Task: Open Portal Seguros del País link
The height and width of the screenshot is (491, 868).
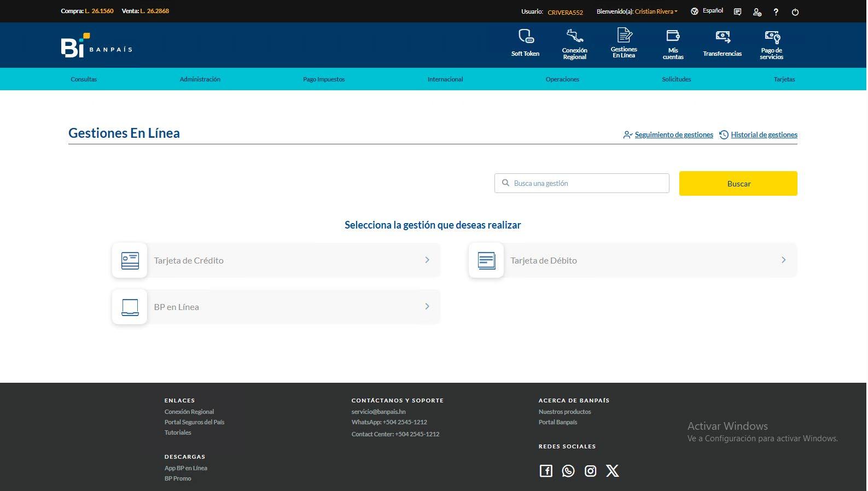Action: click(x=194, y=422)
